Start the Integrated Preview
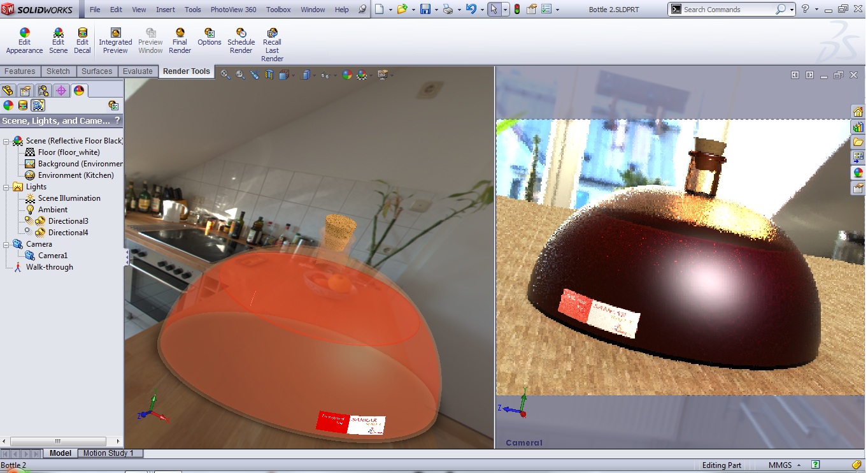 click(x=115, y=41)
